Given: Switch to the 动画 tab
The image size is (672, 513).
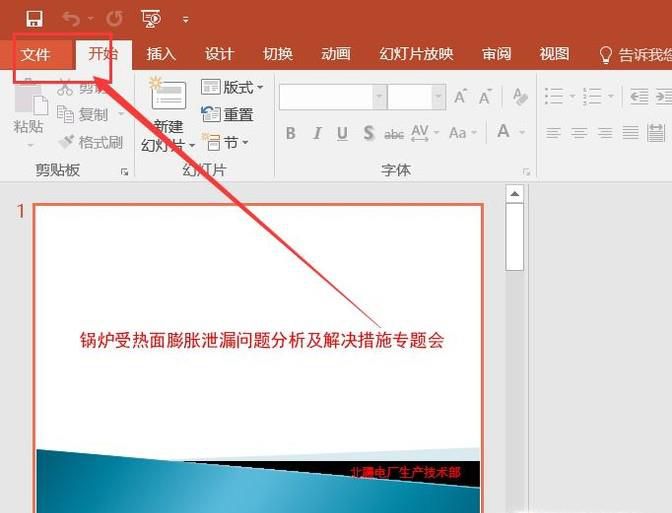Looking at the screenshot, I should [x=336, y=54].
